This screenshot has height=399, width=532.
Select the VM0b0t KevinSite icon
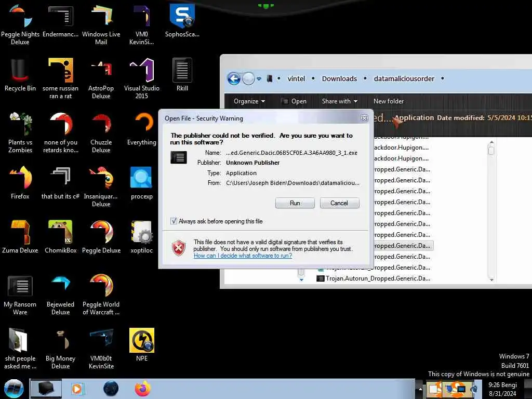pos(101,349)
